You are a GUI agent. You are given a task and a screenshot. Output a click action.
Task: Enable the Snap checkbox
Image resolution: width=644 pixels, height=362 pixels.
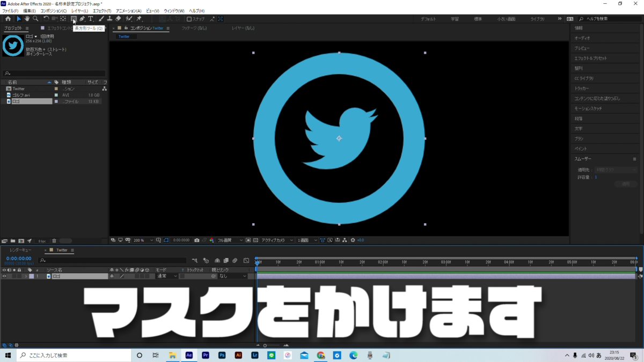point(189,19)
